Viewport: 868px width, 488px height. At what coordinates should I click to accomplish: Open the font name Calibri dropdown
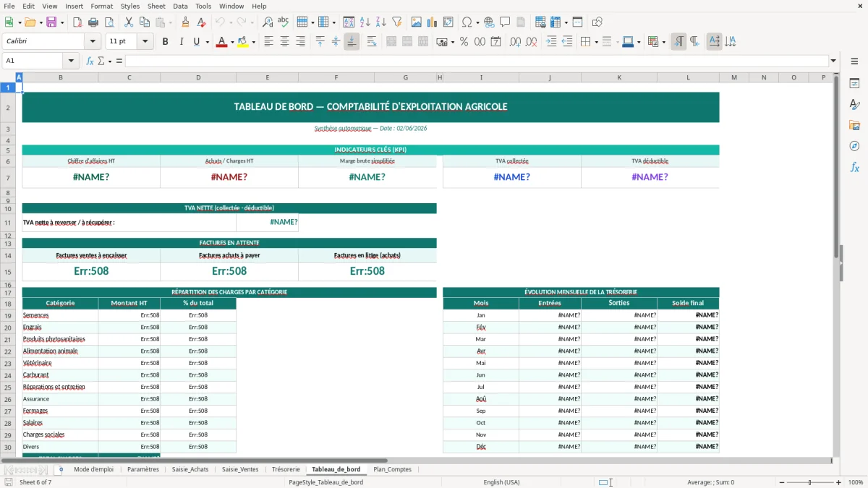pos(93,42)
